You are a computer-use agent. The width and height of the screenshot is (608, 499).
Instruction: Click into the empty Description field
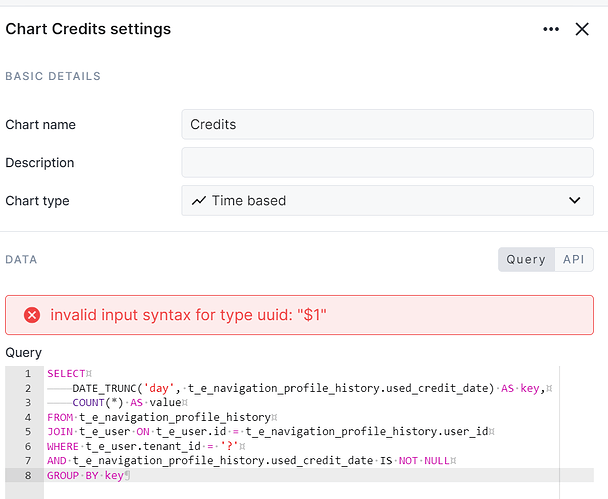(x=387, y=163)
